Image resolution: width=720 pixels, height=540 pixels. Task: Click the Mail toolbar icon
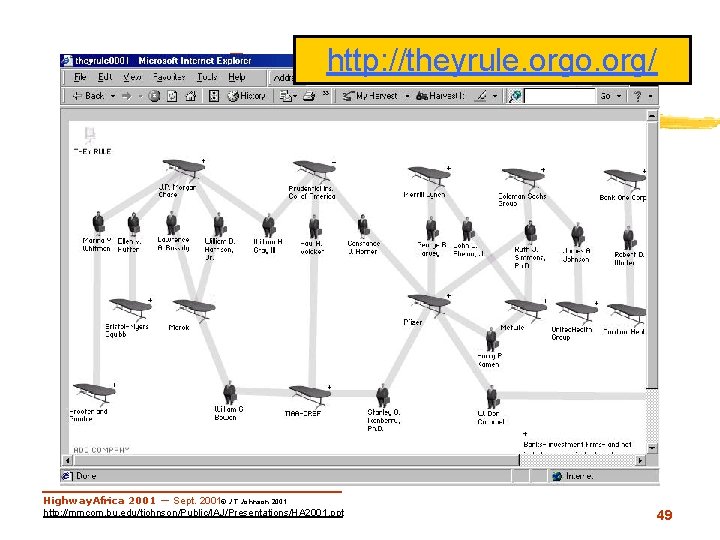click(288, 96)
